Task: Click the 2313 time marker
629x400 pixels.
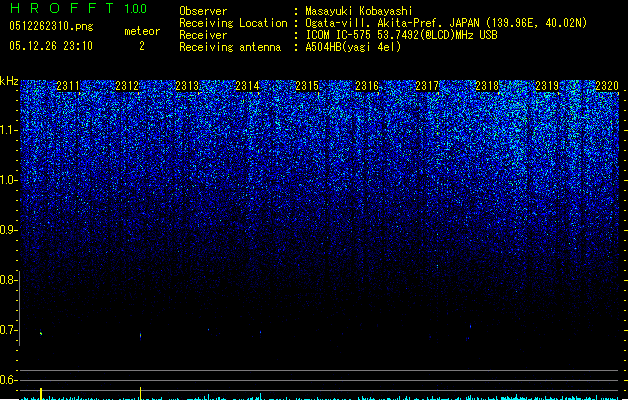Action: pos(187,85)
